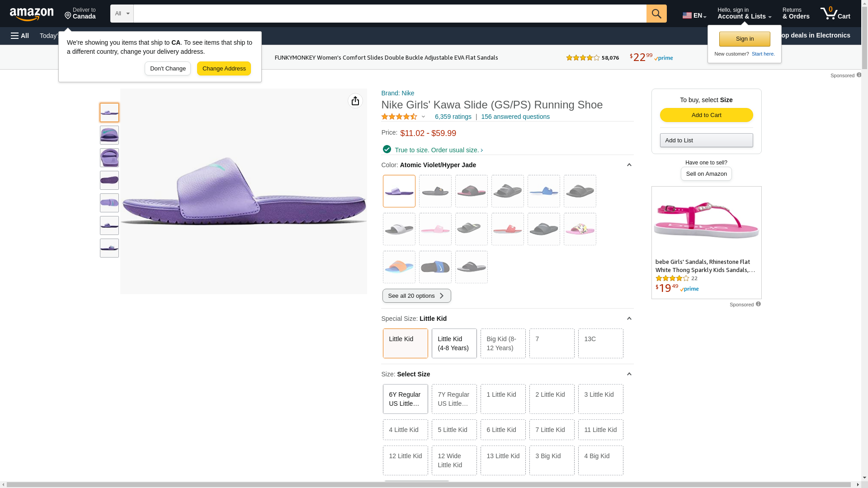Select the blue slide color swatch
Screen dimensions: 868x488
(x=543, y=191)
